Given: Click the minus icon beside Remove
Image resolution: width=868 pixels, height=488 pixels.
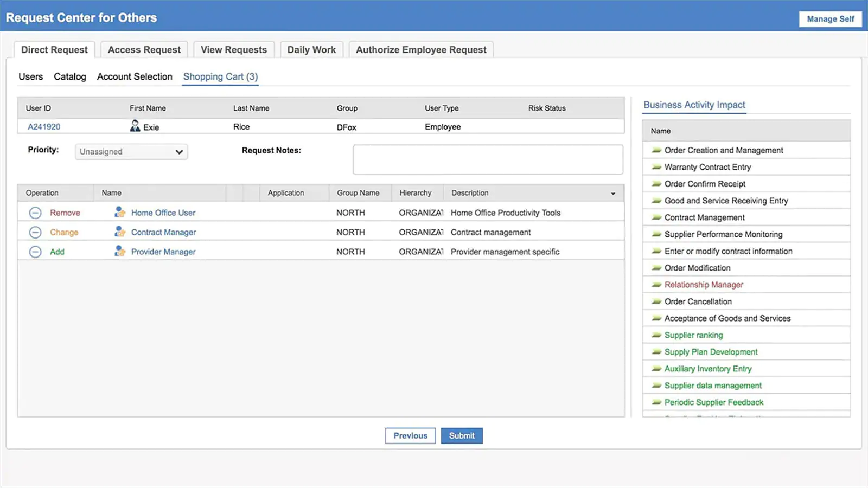Looking at the screenshot, I should [35, 213].
